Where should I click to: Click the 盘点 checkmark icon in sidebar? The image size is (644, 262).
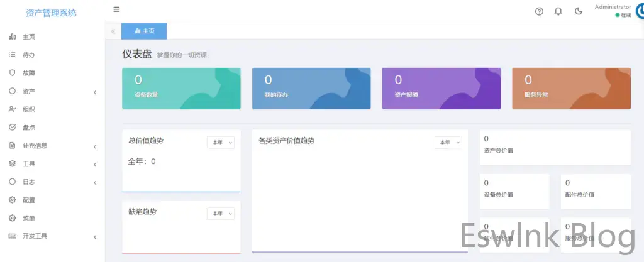[x=12, y=128]
